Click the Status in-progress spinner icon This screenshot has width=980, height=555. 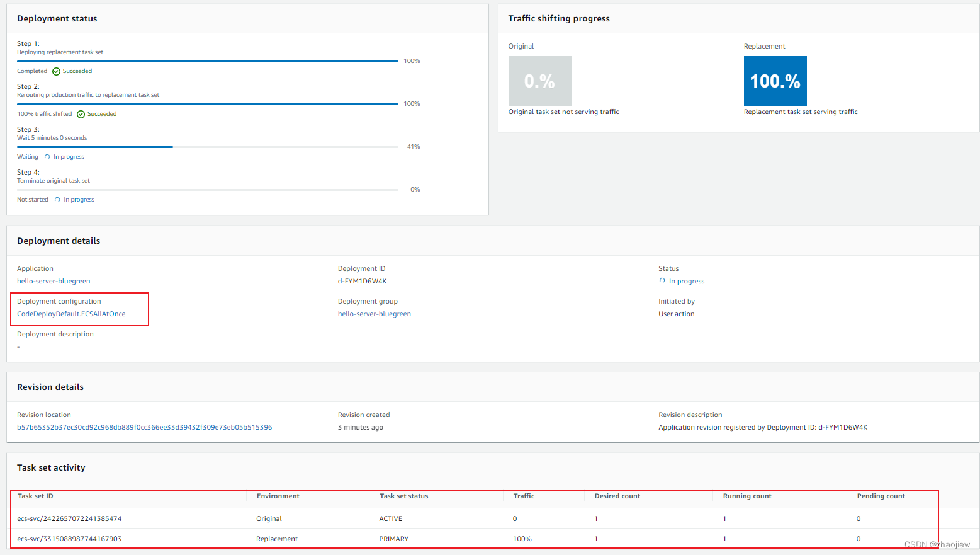pyautogui.click(x=662, y=281)
